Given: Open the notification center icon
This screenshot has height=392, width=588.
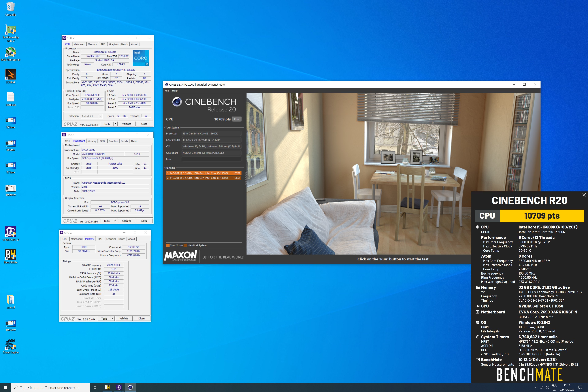Looking at the screenshot, I should [x=580, y=387].
